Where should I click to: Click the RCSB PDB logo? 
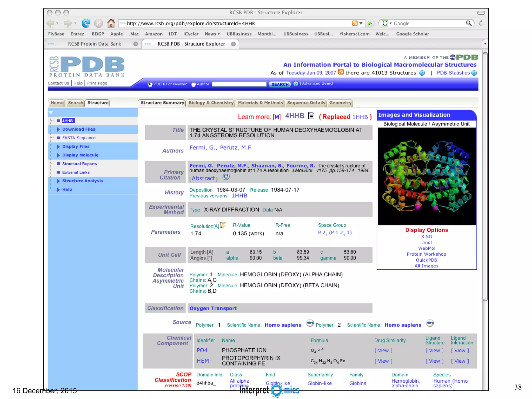[x=87, y=67]
